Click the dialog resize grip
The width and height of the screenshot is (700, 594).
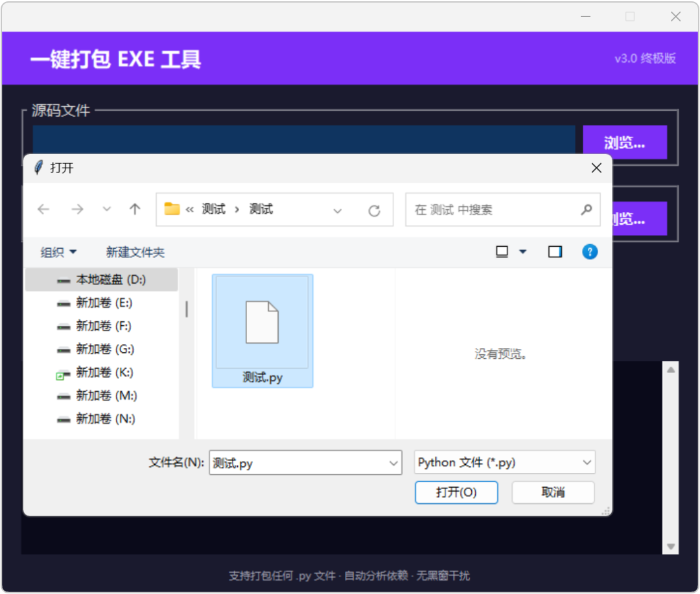[606, 512]
